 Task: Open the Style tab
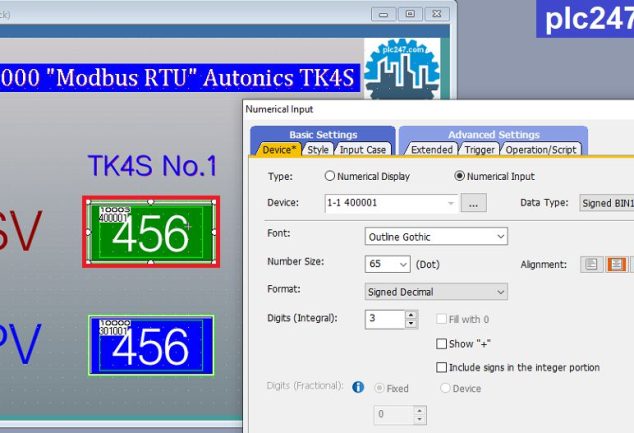tap(318, 150)
